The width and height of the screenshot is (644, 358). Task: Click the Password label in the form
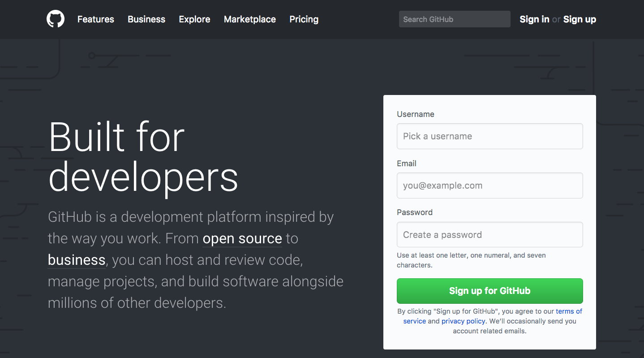(x=415, y=212)
